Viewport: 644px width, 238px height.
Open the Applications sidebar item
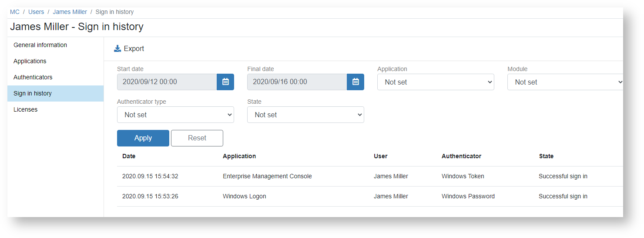point(30,61)
